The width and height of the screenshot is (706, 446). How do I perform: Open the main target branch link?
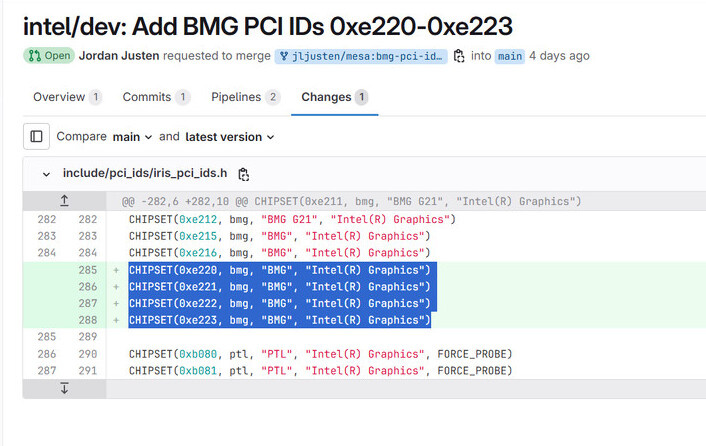pyautogui.click(x=510, y=56)
